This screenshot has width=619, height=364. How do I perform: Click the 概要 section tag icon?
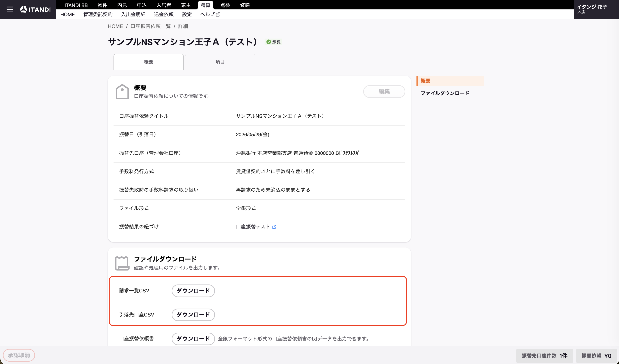tap(122, 92)
